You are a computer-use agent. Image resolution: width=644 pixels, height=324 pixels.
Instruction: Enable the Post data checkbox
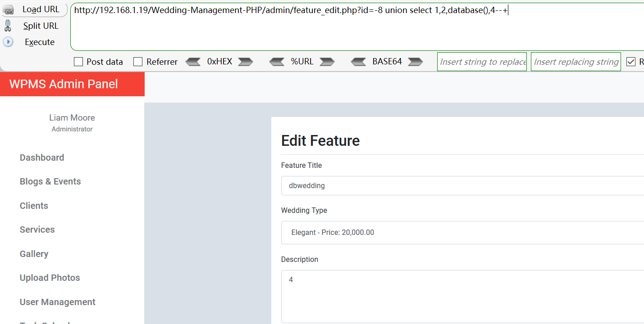pyautogui.click(x=78, y=62)
